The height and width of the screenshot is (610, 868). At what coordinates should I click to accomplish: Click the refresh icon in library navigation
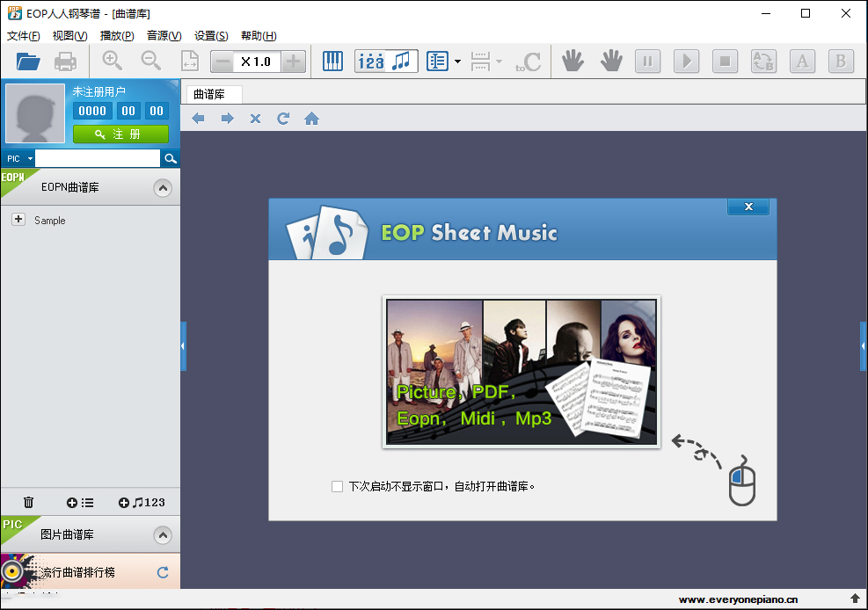point(283,119)
